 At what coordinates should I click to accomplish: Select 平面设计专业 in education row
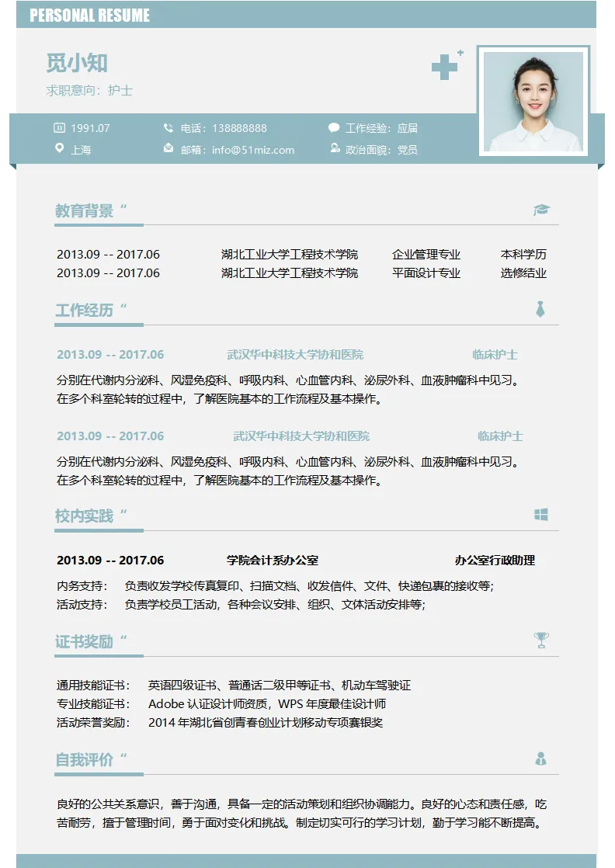tap(426, 273)
